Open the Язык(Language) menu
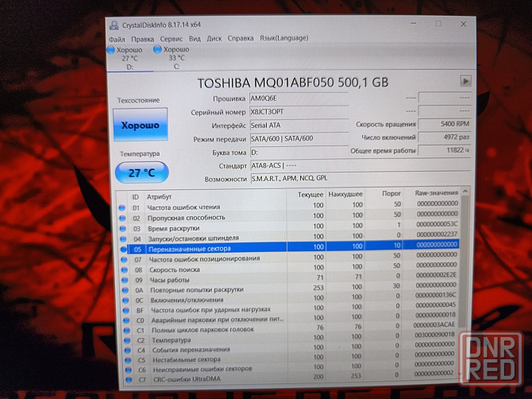This screenshot has width=532, height=399. [x=283, y=38]
